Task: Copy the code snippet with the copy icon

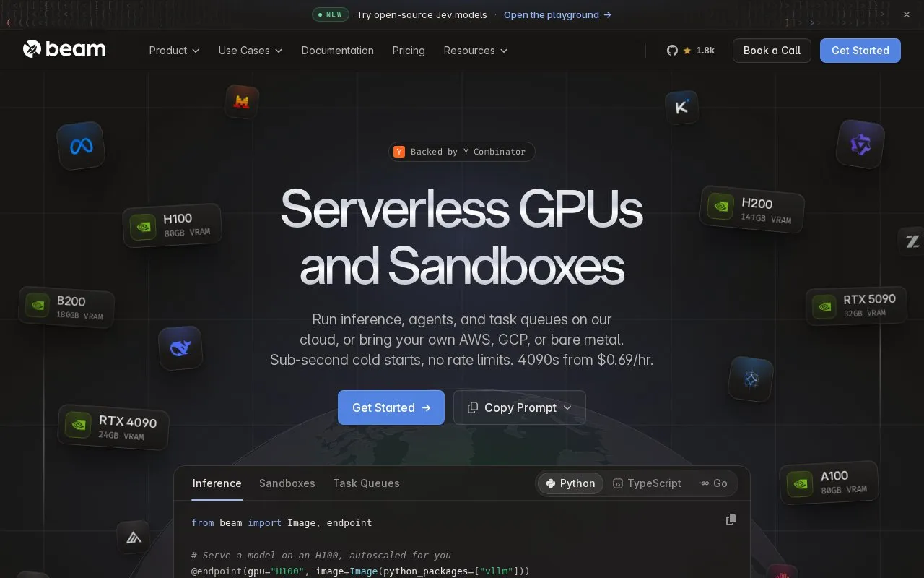Action: point(731,519)
